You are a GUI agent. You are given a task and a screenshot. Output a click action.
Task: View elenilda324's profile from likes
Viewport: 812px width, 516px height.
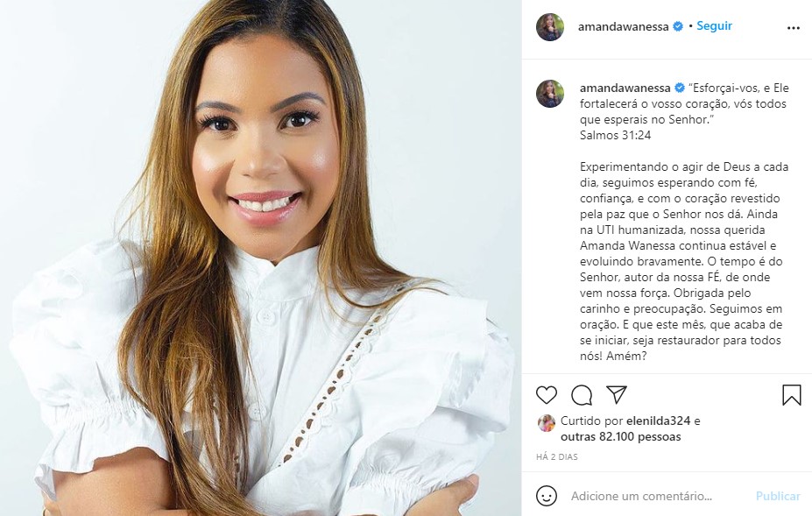point(658,421)
